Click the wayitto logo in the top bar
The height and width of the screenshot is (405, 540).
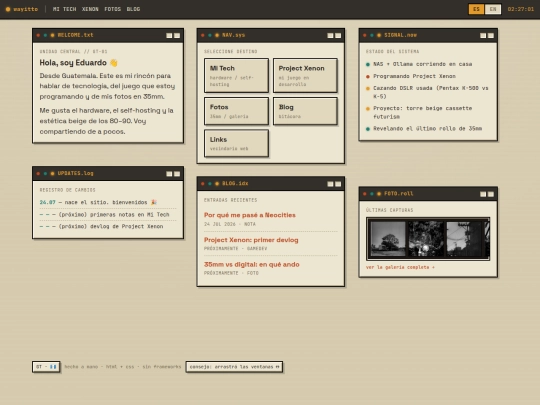[x=22, y=9]
